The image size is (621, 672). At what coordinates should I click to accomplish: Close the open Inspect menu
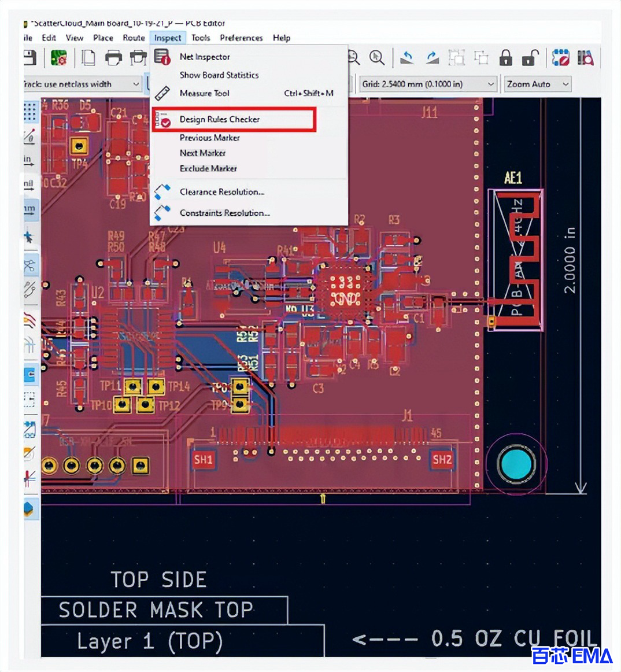(168, 38)
